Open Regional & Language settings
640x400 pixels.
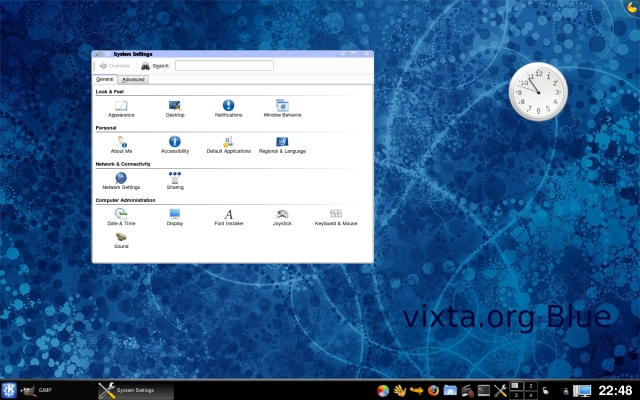(282, 145)
